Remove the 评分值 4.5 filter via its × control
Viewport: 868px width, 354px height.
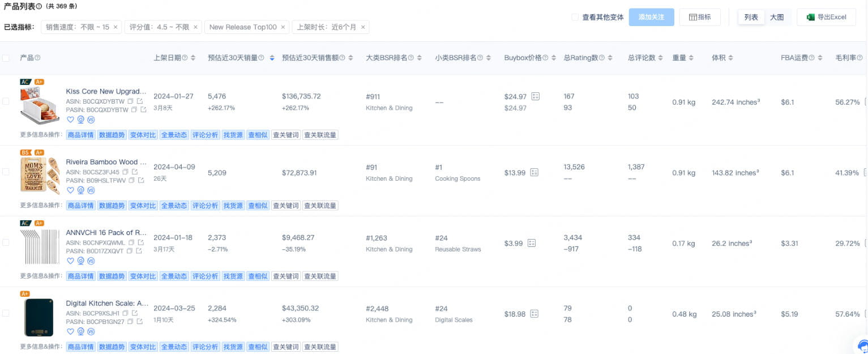[195, 27]
